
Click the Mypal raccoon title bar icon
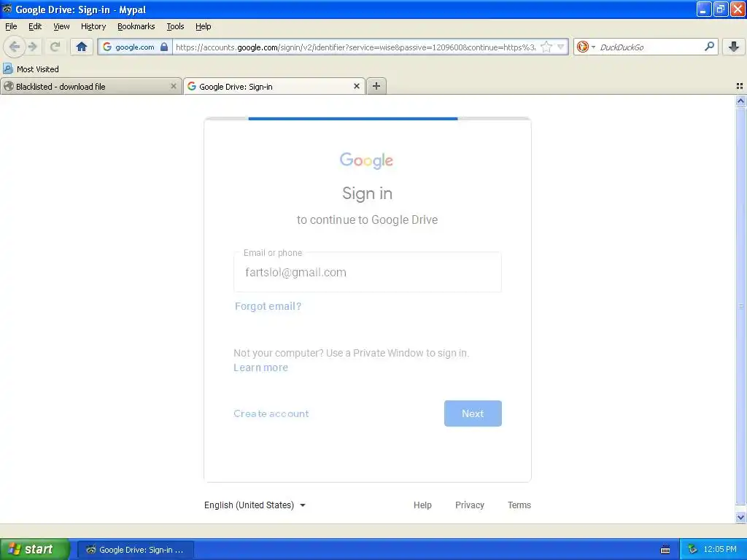(7, 9)
